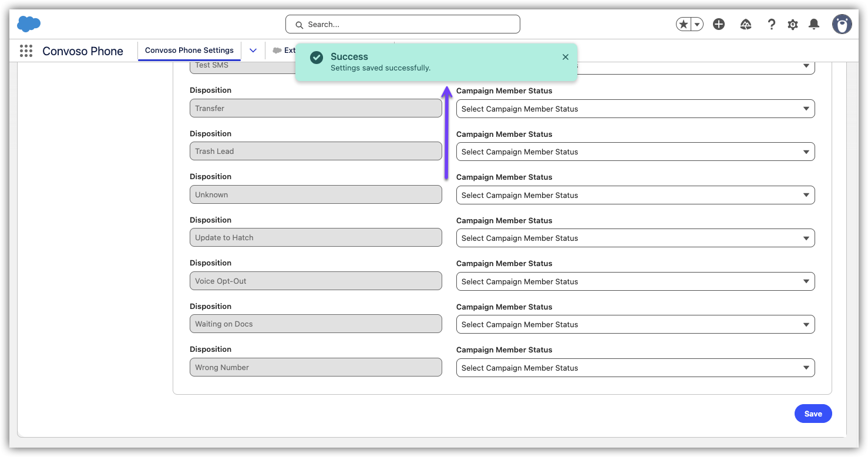The height and width of the screenshot is (457, 868).
Task: Open the Setup gear icon
Action: pos(793,24)
